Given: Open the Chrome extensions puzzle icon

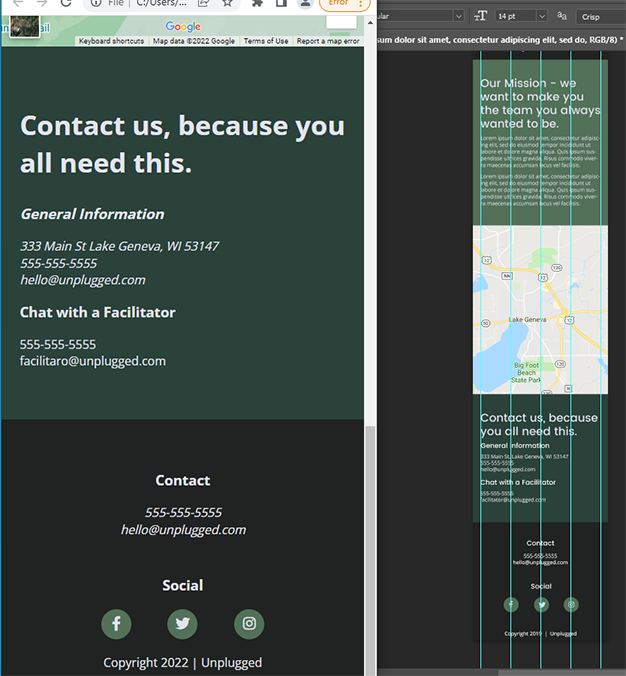Looking at the screenshot, I should (x=258, y=4).
